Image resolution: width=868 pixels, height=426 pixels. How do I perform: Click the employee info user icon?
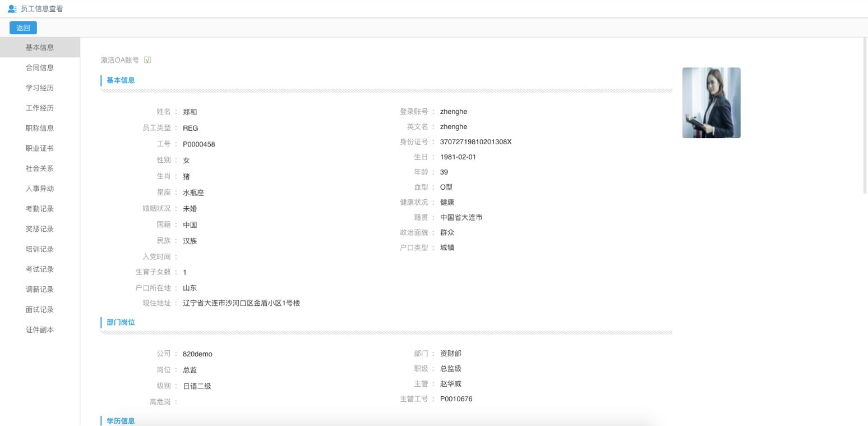coord(12,9)
